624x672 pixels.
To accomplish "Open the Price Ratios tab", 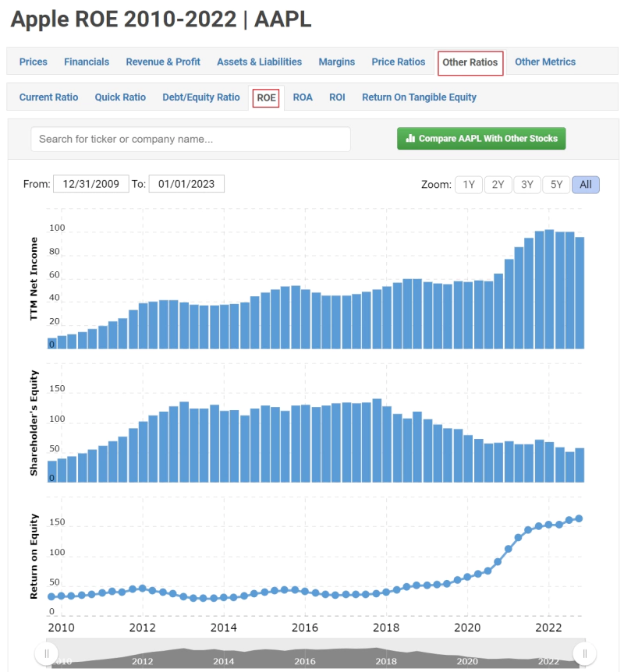I will (x=399, y=62).
